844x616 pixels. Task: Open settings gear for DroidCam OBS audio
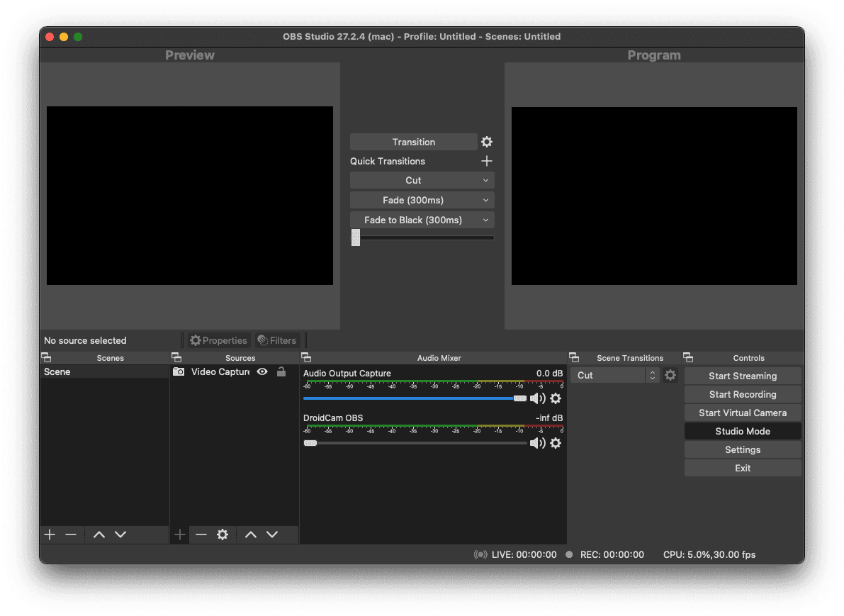(x=556, y=443)
